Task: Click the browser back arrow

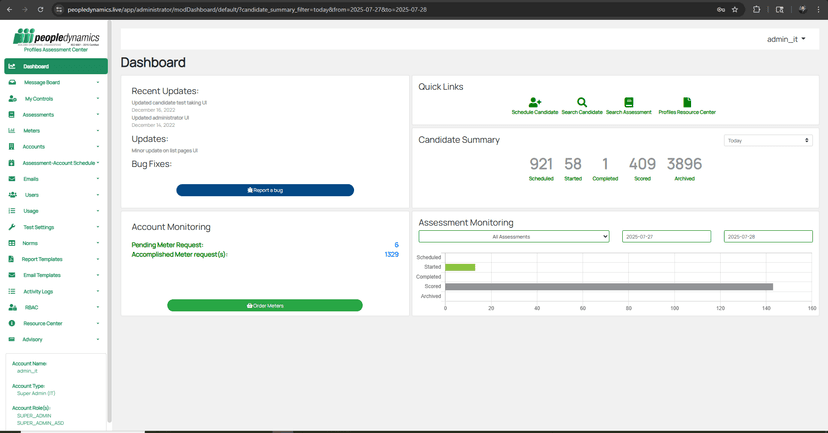Action: tap(10, 10)
